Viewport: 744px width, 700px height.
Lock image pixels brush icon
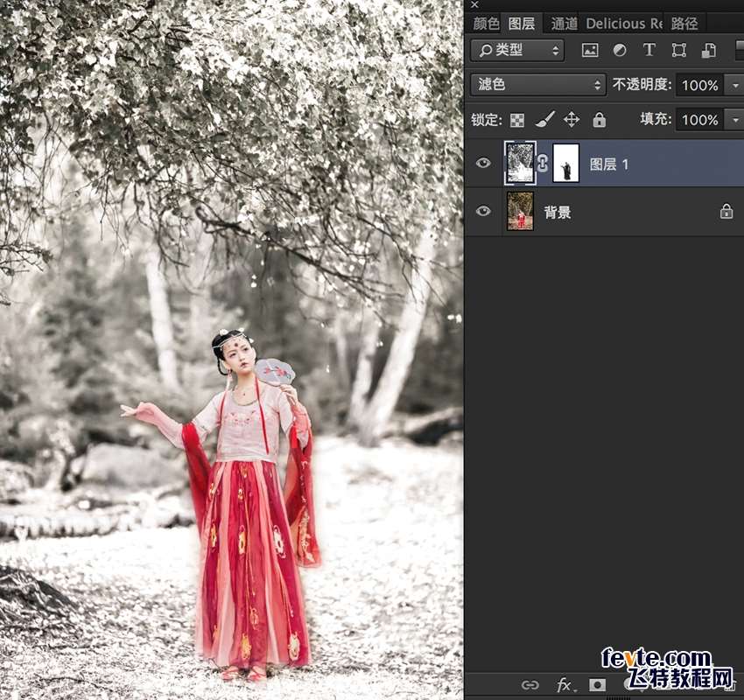coord(545,120)
